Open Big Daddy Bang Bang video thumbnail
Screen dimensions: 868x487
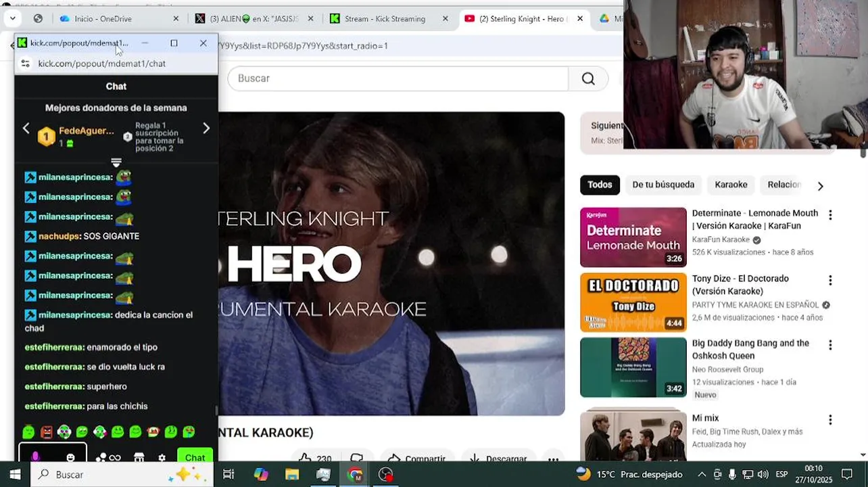click(x=633, y=367)
